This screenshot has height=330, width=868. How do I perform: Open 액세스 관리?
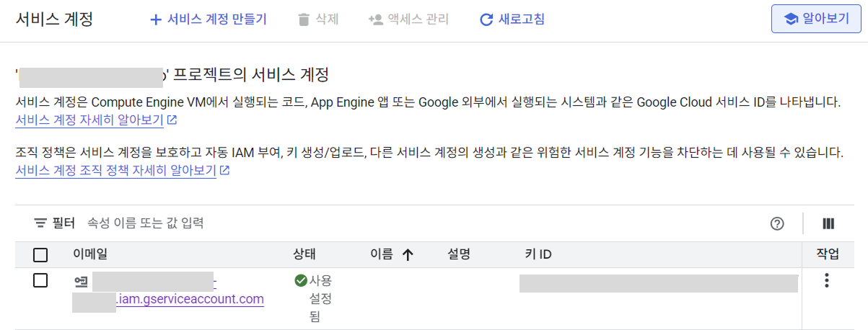point(408,19)
